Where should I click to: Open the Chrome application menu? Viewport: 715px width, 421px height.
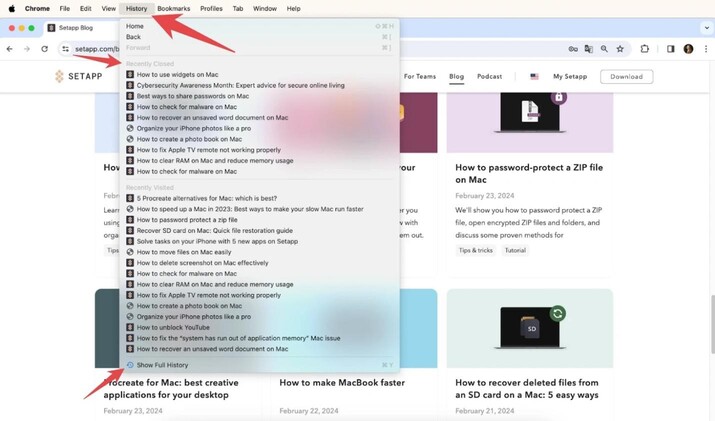point(37,8)
